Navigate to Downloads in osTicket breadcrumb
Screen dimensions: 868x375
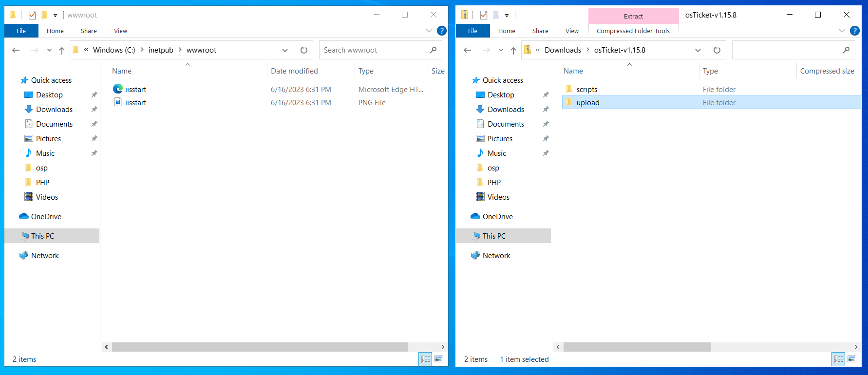point(563,50)
